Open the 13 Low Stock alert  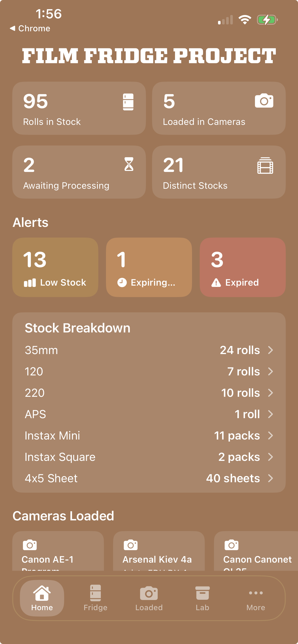click(x=55, y=267)
